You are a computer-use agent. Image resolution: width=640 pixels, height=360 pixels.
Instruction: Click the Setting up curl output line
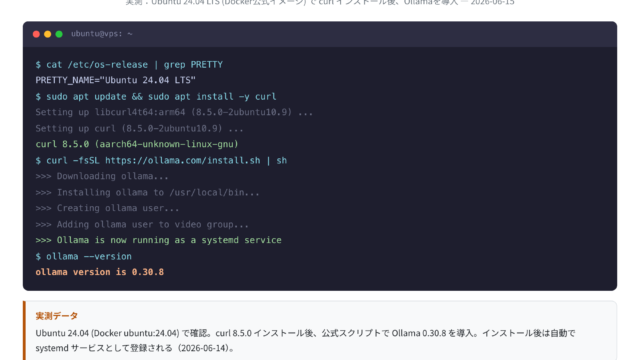click(139, 129)
